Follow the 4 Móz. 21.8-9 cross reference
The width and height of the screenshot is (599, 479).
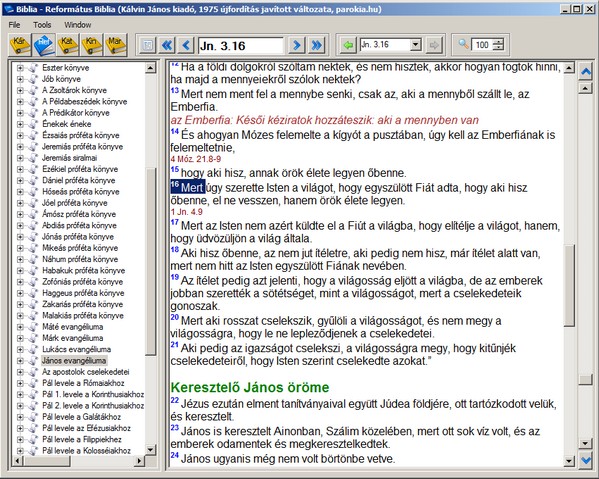(196, 159)
